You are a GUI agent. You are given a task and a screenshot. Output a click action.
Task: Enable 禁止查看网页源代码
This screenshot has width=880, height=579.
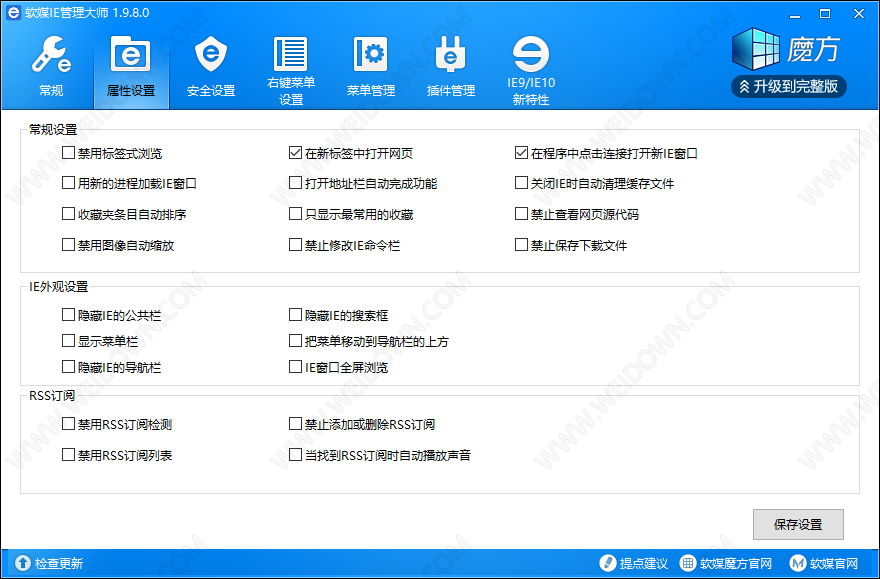(x=521, y=214)
